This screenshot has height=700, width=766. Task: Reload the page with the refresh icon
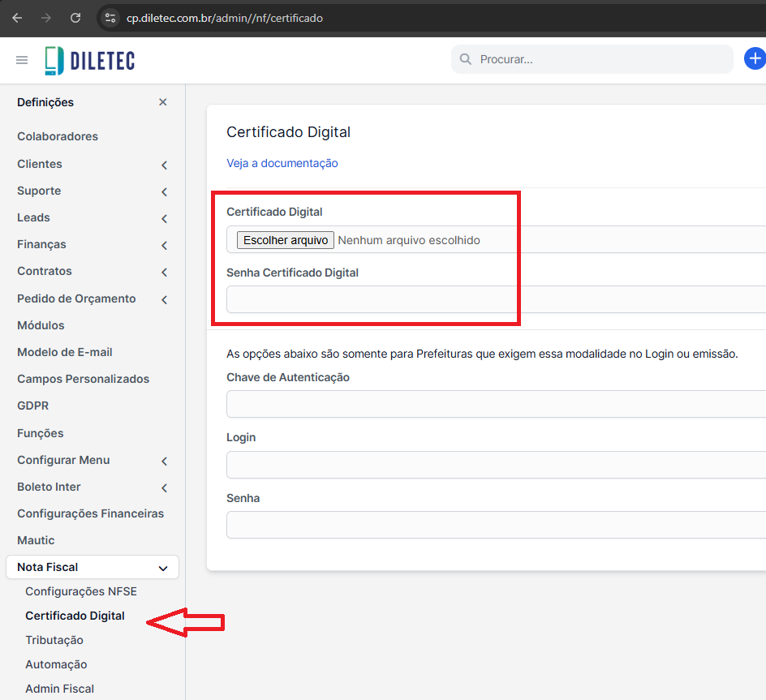[x=75, y=18]
